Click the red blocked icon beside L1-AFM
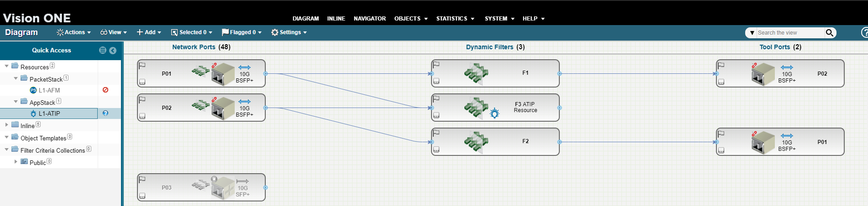This screenshot has height=206, width=868. 105,90
